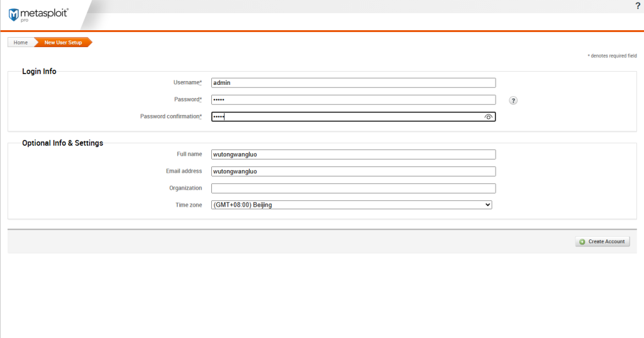Click the Password confirmation label
Image resolution: width=644 pixels, height=338 pixels.
pos(170,116)
